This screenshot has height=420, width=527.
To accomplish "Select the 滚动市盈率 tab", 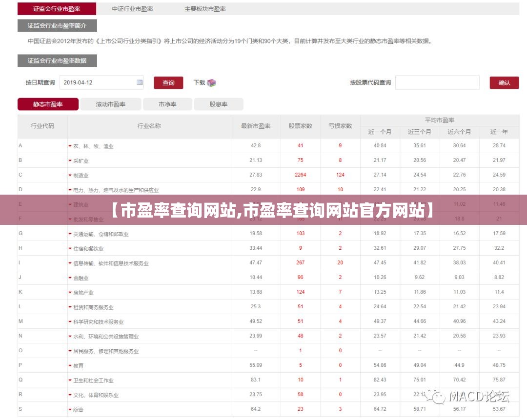I will coord(111,104).
